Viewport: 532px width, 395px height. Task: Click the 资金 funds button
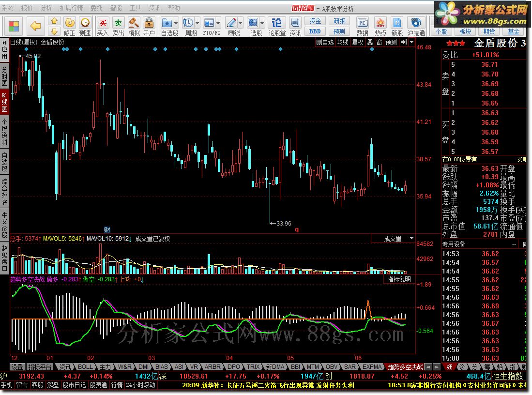pyautogui.click(x=315, y=21)
